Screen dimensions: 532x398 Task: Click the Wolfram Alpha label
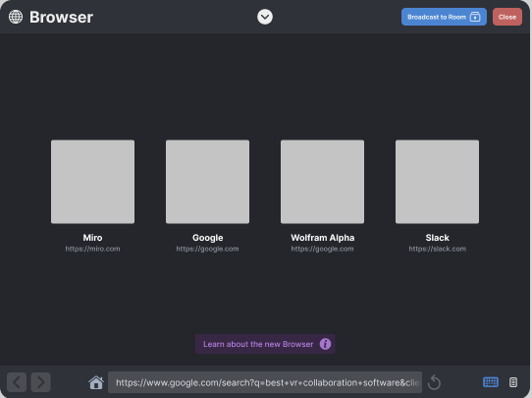pos(322,238)
